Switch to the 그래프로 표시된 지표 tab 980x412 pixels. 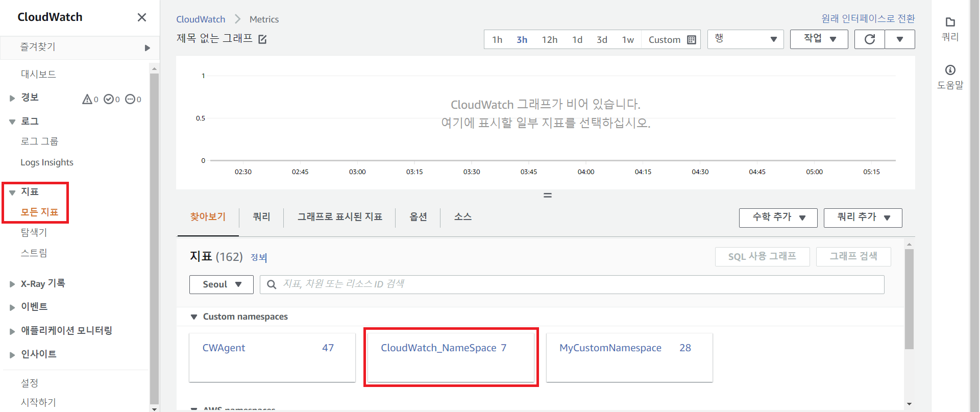340,217
